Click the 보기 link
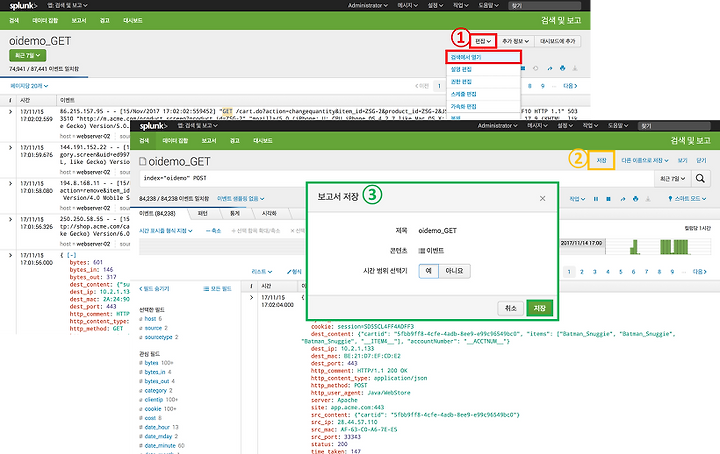720x454 pixels. pos(682,161)
